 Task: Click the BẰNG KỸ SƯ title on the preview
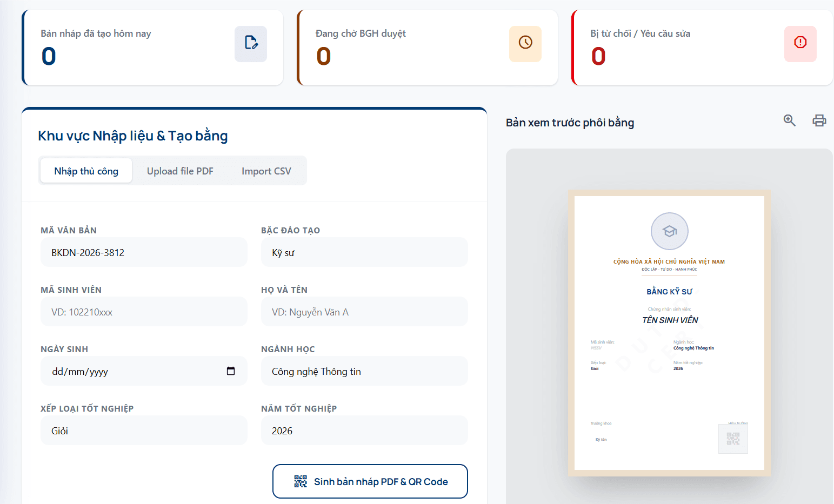[x=669, y=292]
